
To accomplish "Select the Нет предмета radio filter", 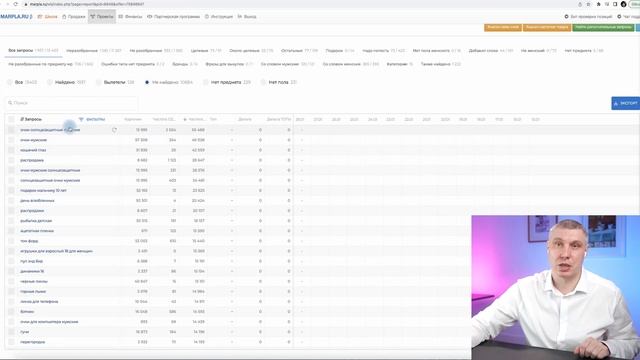I will [206, 82].
